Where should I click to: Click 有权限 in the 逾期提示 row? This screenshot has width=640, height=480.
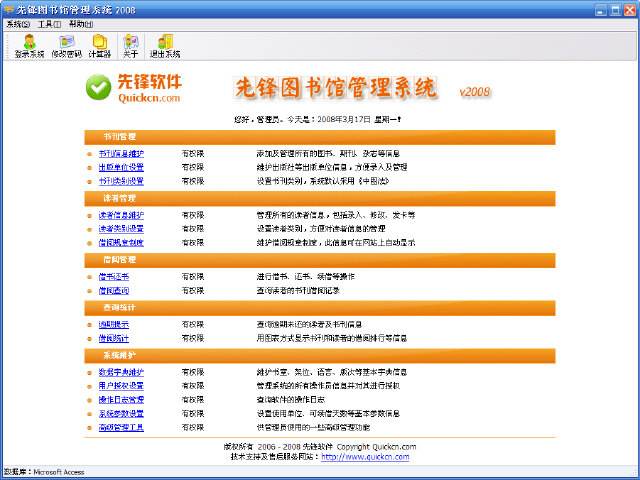(x=193, y=324)
